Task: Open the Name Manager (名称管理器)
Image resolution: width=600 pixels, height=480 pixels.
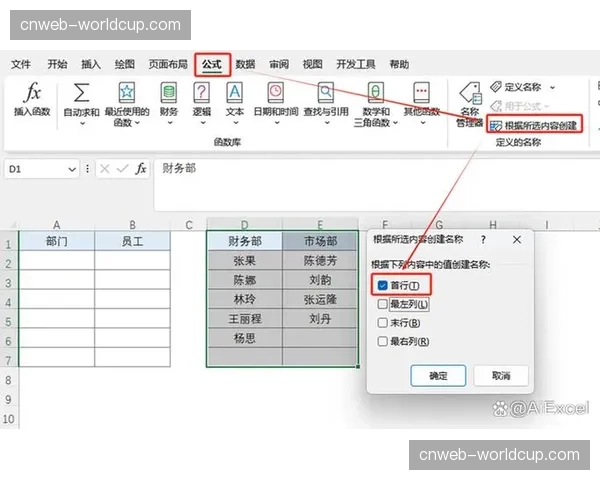Action: tap(470, 104)
